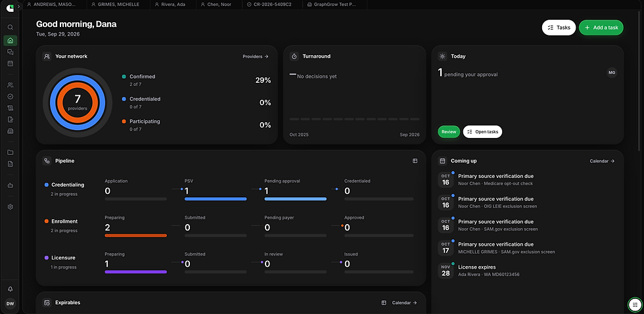Open DW user avatar menu
Viewport: 644px width, 314px height.
point(11,303)
